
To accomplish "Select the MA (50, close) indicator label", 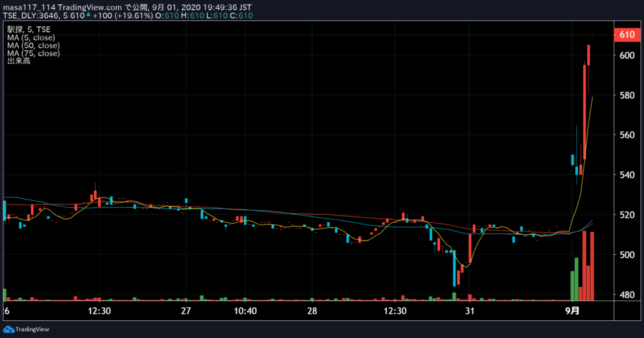I will (x=33, y=46).
